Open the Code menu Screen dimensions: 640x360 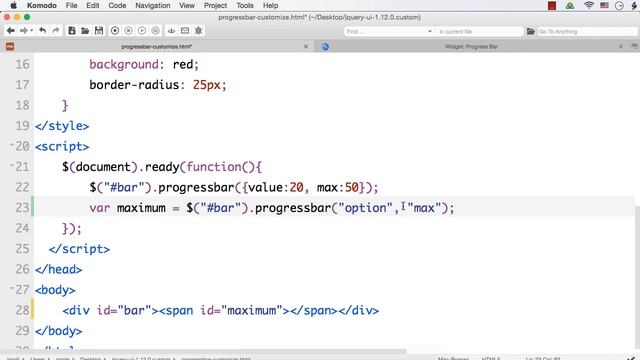pos(117,6)
